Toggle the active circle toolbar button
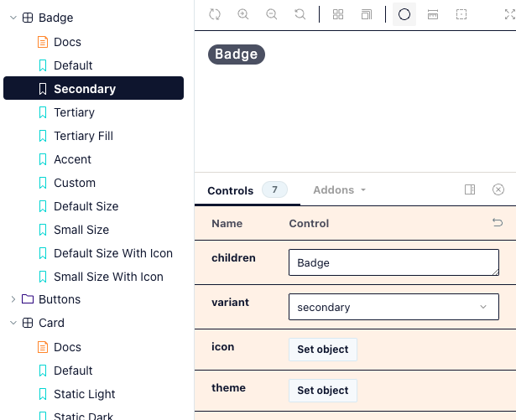This screenshot has width=516, height=420. coord(404,14)
